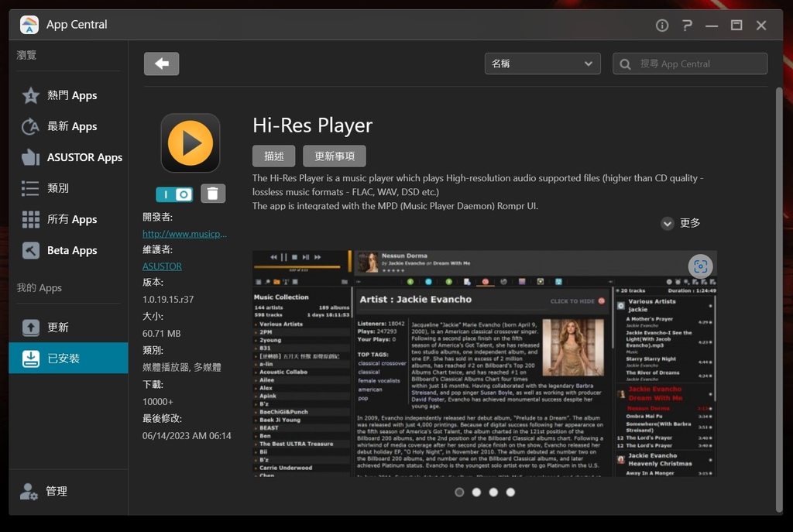The width and height of the screenshot is (793, 532).
Task: Toggle the Hi-Res Player on/off switch
Action: pyautogui.click(x=174, y=194)
